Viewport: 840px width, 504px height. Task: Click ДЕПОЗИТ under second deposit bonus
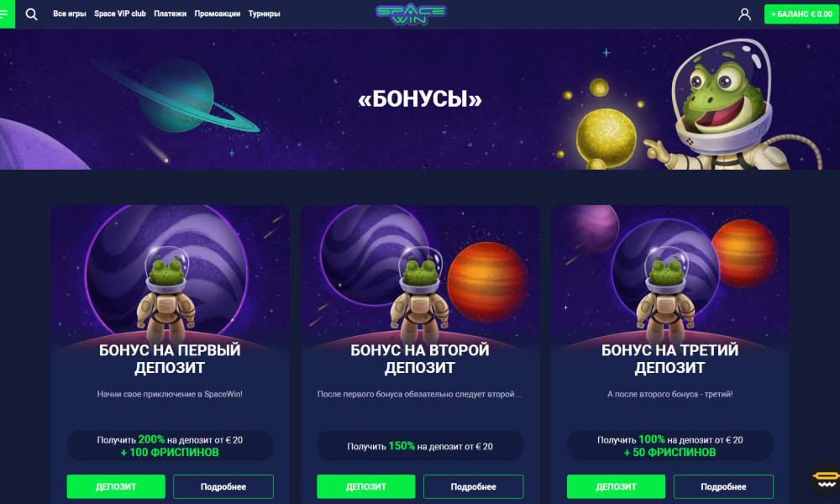(366, 486)
